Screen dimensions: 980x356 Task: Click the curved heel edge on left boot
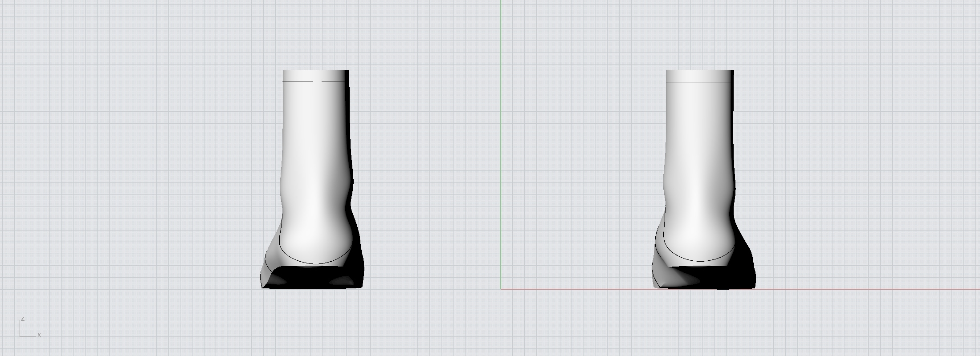(x=315, y=264)
